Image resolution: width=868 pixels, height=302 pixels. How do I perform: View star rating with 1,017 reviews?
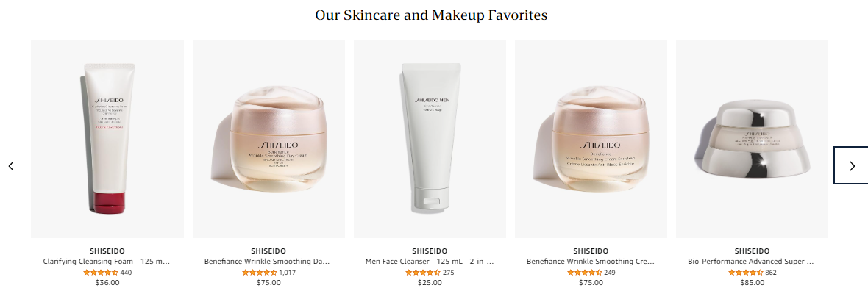260,272
